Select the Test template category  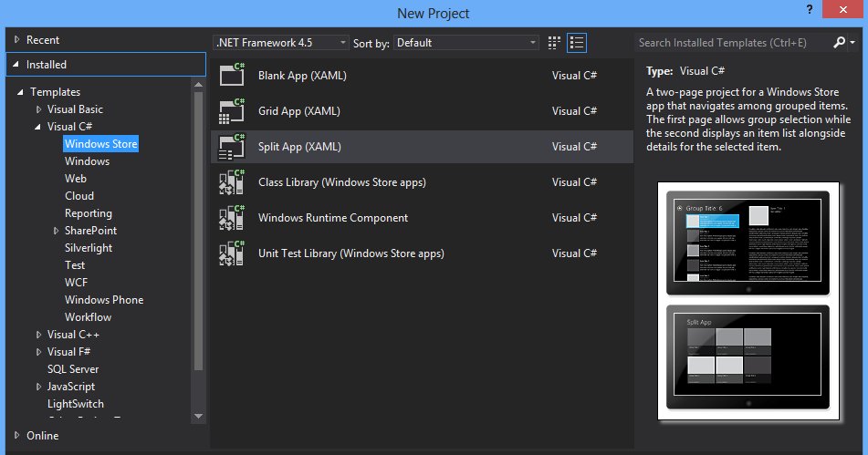[75, 265]
